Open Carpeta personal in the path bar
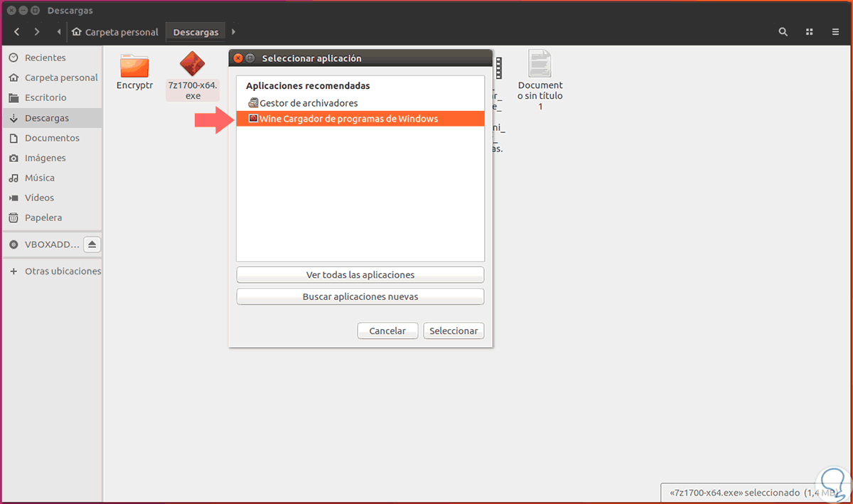The image size is (853, 504). point(116,32)
